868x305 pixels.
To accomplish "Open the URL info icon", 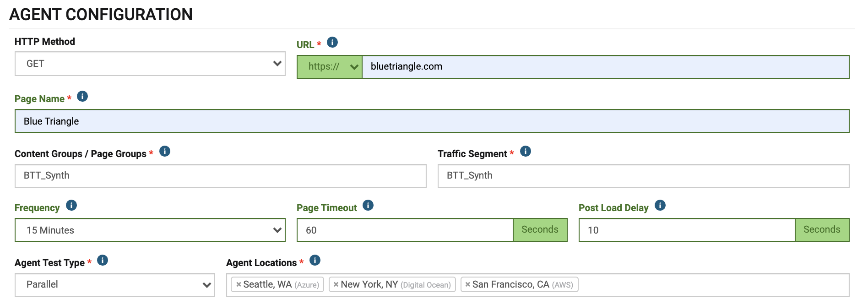I will (x=332, y=42).
